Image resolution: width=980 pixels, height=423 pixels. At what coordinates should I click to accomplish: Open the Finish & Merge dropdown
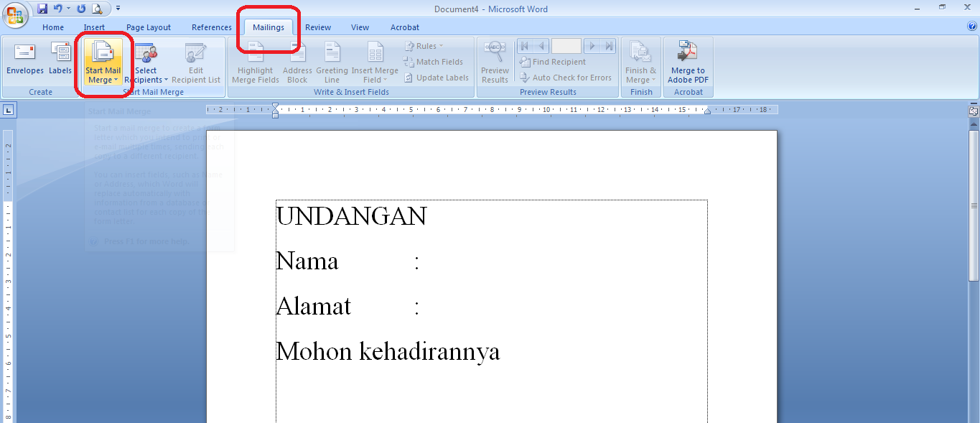(x=640, y=65)
